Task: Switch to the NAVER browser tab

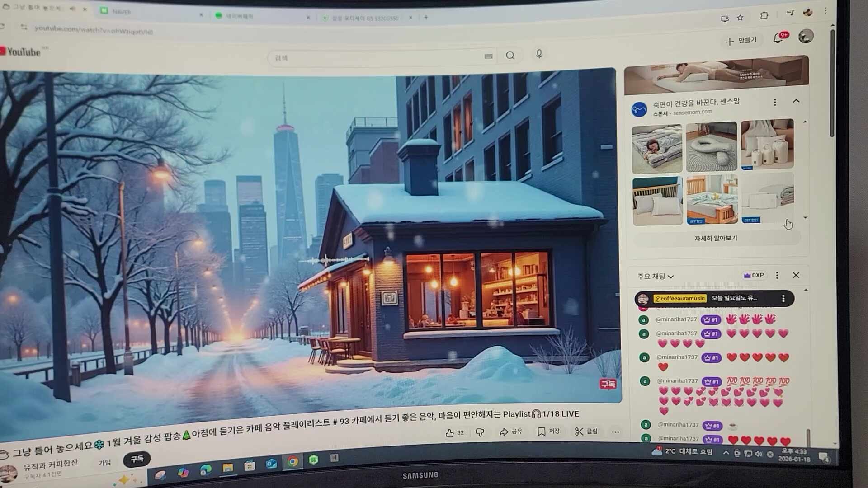Action: pyautogui.click(x=152, y=12)
